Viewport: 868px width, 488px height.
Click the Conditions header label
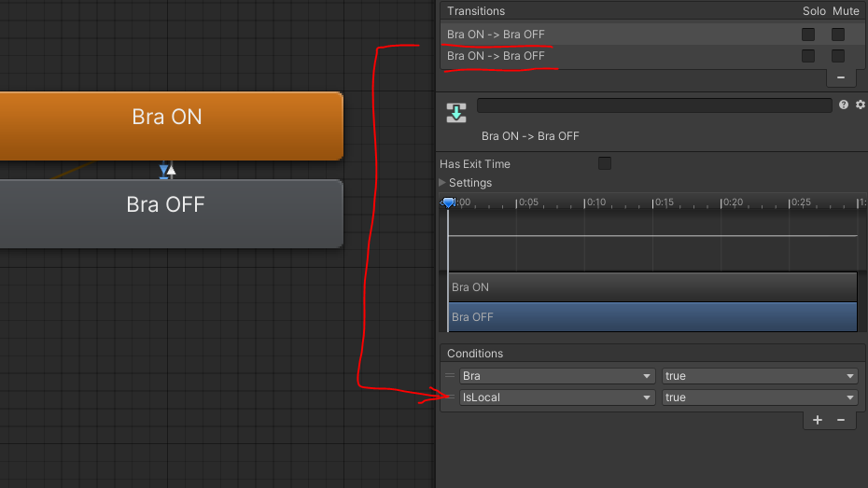475,354
